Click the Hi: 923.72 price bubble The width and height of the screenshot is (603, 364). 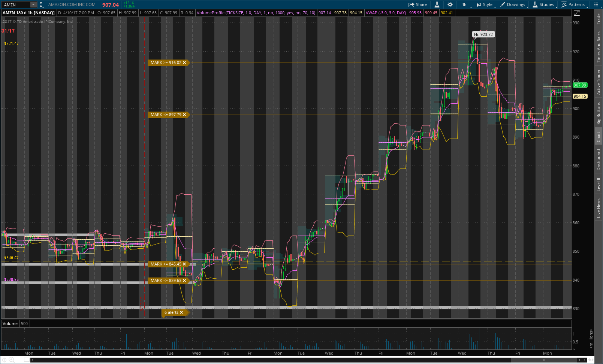[483, 34]
